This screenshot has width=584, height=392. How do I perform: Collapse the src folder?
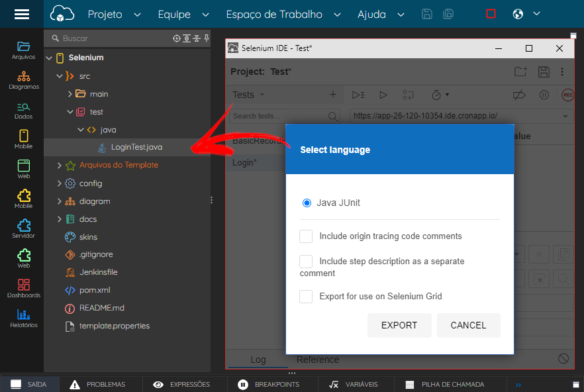pyautogui.click(x=59, y=76)
